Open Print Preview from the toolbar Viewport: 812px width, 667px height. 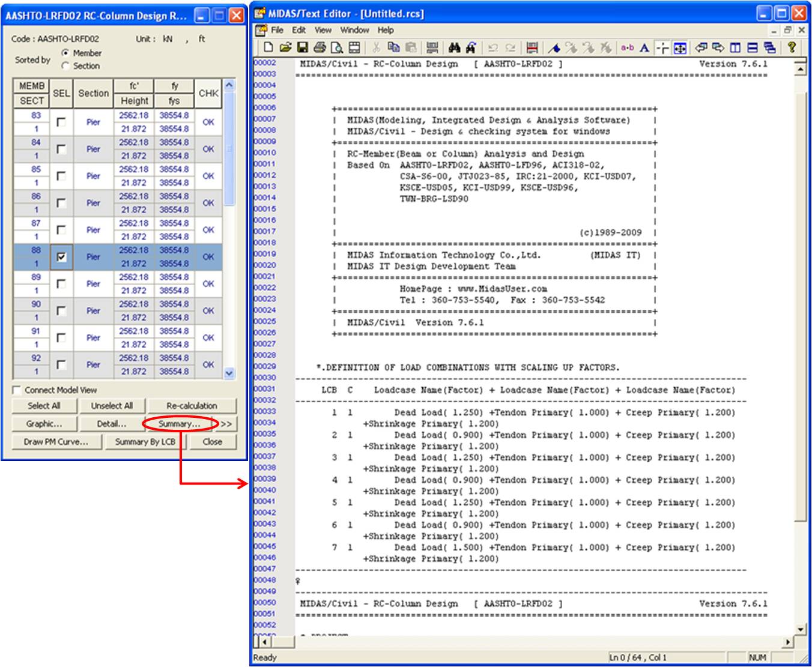[x=337, y=48]
